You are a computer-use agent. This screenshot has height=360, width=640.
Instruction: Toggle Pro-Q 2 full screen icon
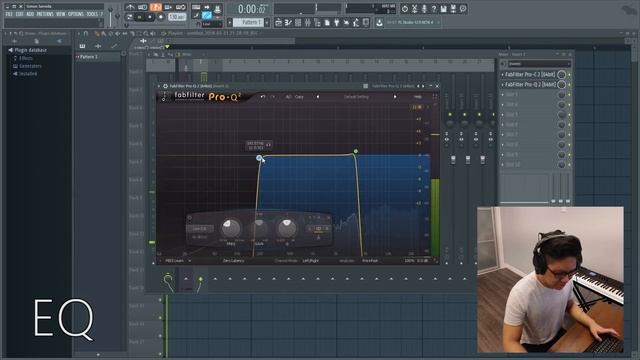(x=435, y=97)
